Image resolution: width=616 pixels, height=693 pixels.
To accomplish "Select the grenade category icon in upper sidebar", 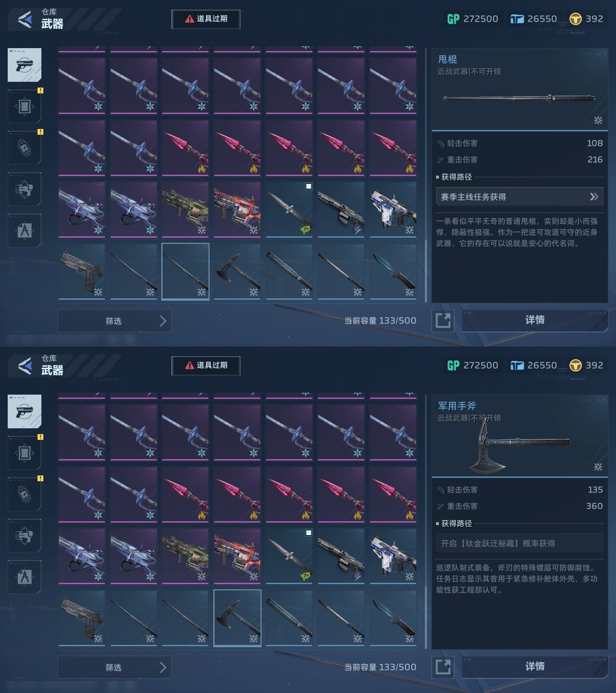I will click(x=25, y=147).
